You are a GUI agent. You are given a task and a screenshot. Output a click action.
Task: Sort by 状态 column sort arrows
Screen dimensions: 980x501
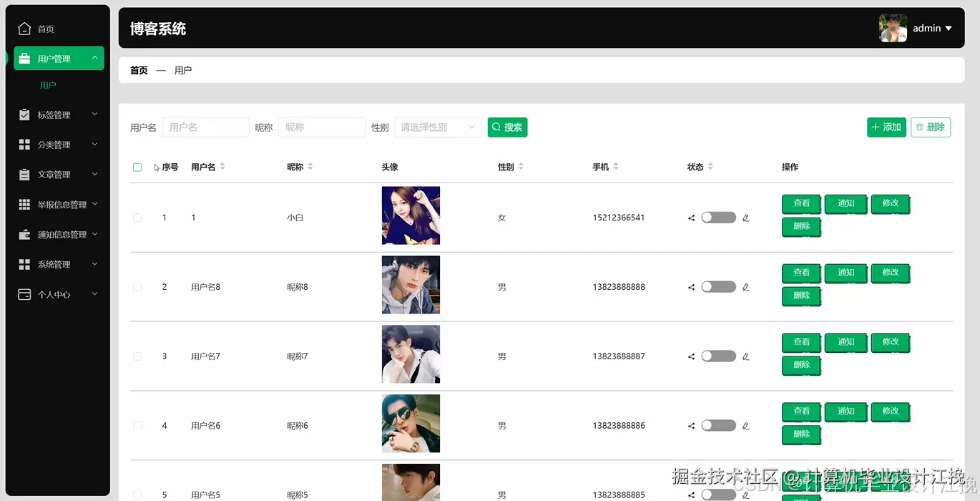(x=710, y=167)
